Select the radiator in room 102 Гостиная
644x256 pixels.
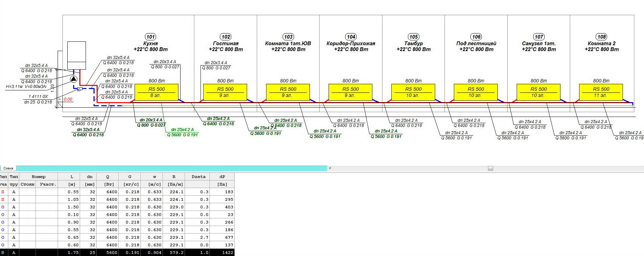pyautogui.click(x=225, y=92)
